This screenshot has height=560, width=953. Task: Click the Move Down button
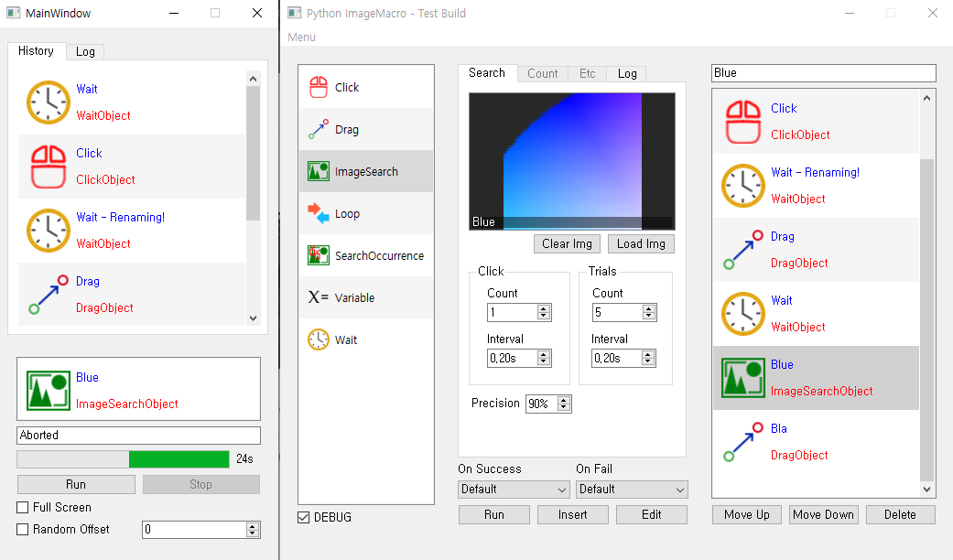tap(824, 514)
